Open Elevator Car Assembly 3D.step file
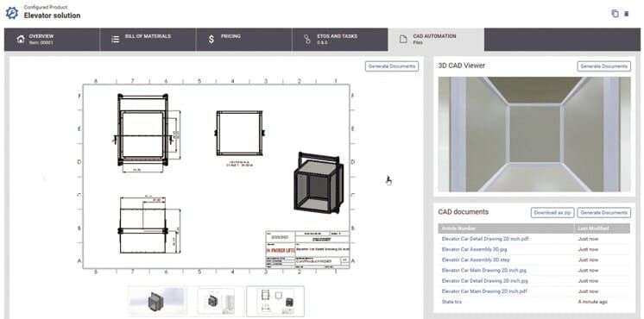Image resolution: width=644 pixels, height=319 pixels. pos(475,260)
